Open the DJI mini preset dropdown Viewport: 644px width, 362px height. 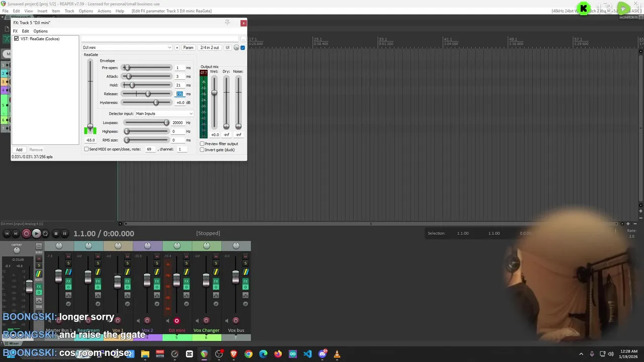pos(127,48)
